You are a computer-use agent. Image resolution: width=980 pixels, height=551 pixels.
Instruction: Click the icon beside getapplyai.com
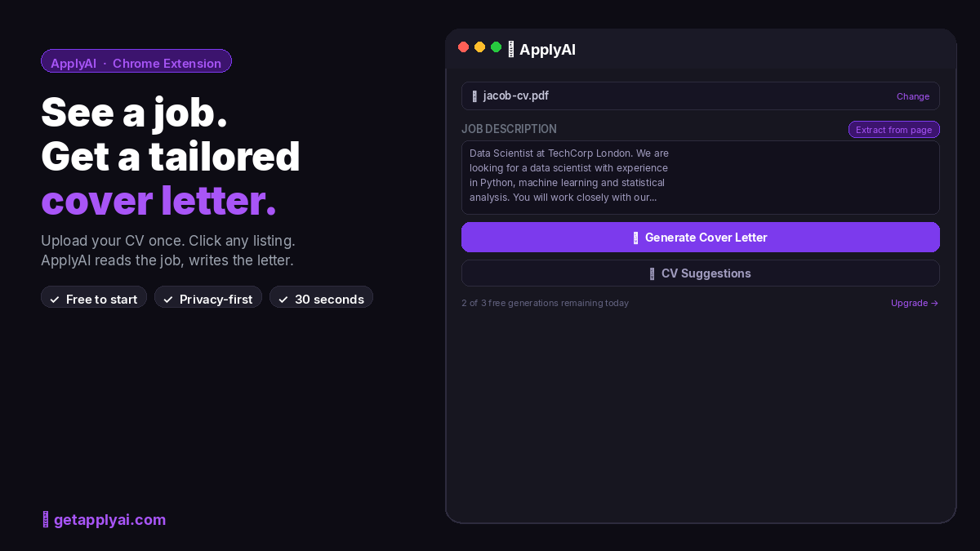click(44, 519)
